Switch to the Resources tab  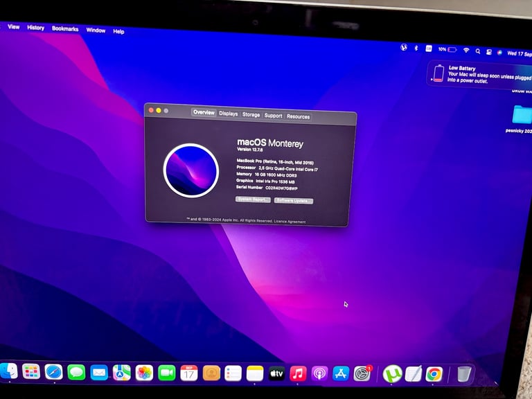coord(298,116)
